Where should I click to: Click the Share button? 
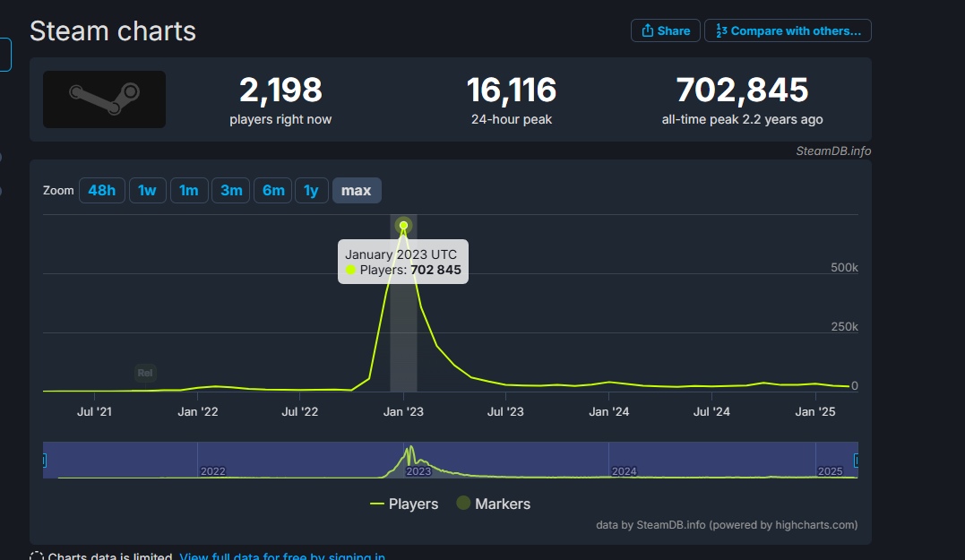(x=665, y=30)
